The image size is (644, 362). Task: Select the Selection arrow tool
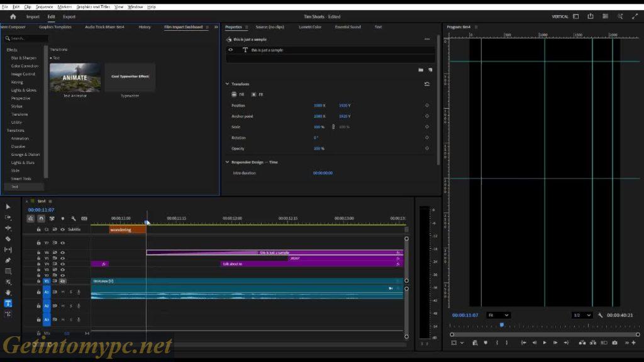[x=8, y=206]
